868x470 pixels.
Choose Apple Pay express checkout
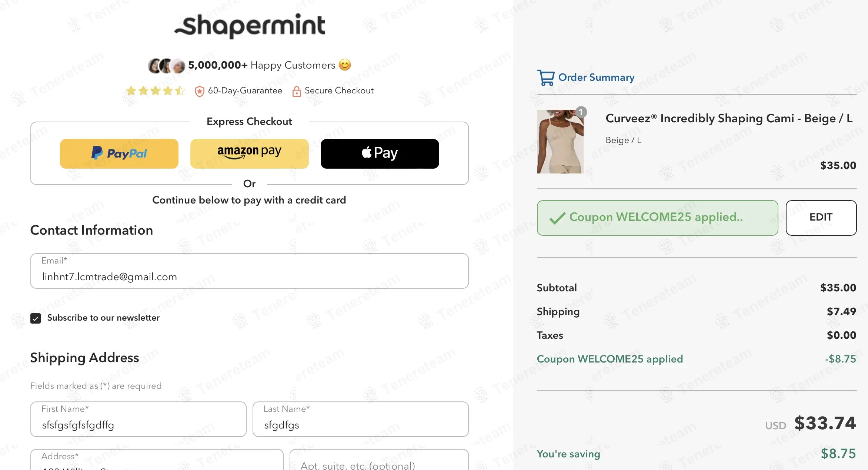pyautogui.click(x=380, y=153)
